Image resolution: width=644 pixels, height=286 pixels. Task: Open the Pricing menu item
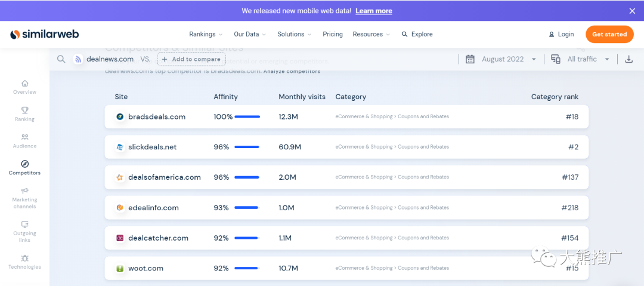[x=333, y=34]
